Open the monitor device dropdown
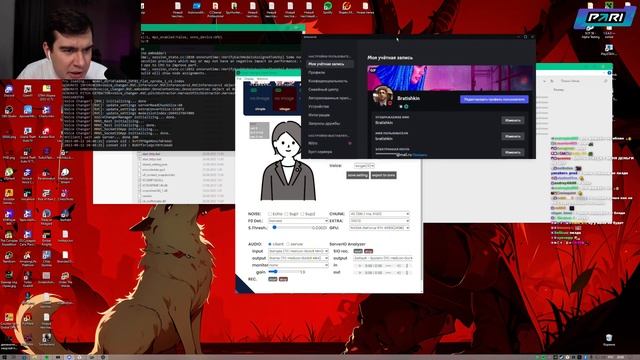Viewport: 640px width, 360px height. click(x=298, y=265)
